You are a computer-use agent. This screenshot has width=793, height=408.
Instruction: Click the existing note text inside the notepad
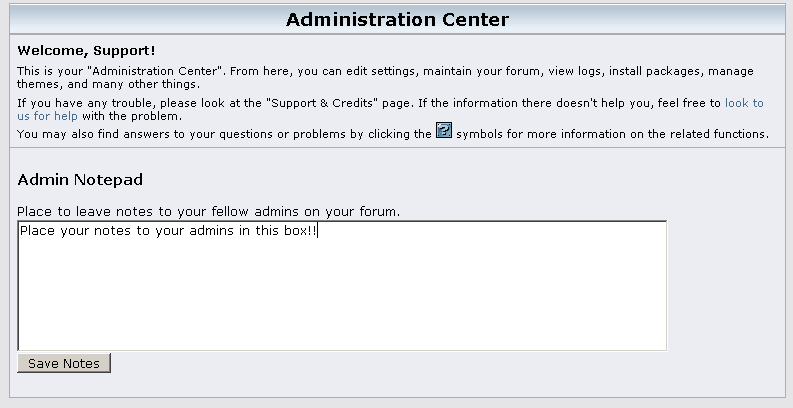click(160, 230)
